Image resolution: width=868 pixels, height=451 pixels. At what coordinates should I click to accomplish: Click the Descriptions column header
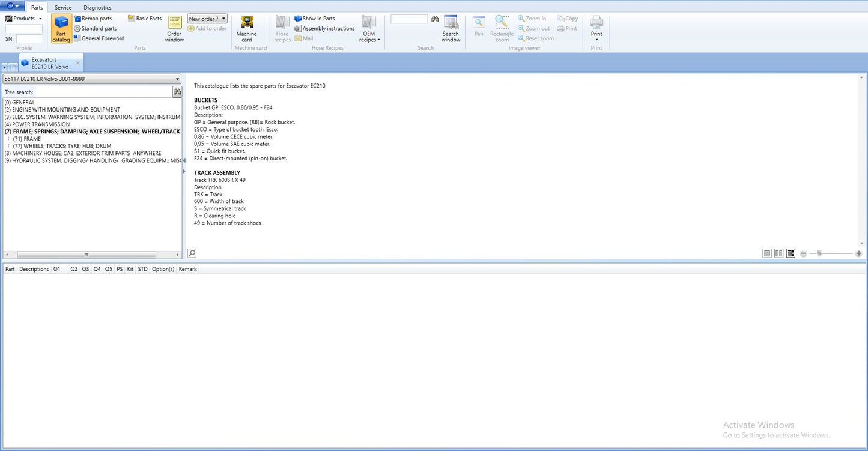coord(34,269)
